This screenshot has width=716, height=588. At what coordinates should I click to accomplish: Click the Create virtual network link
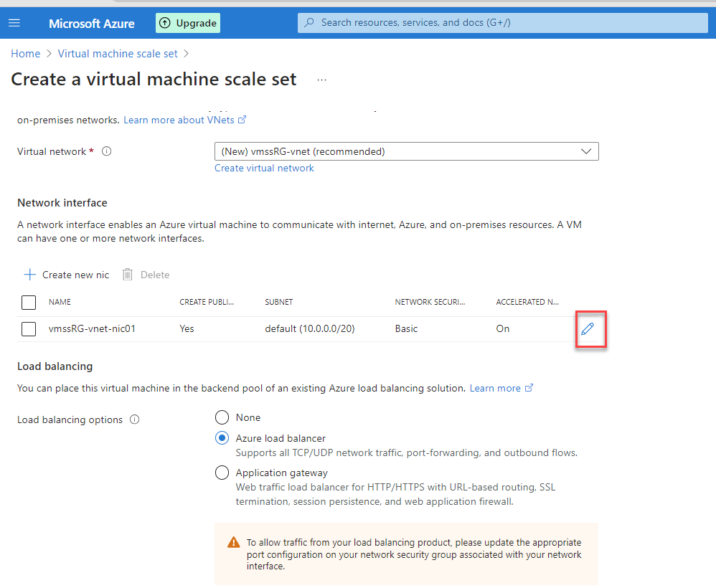[x=263, y=168]
